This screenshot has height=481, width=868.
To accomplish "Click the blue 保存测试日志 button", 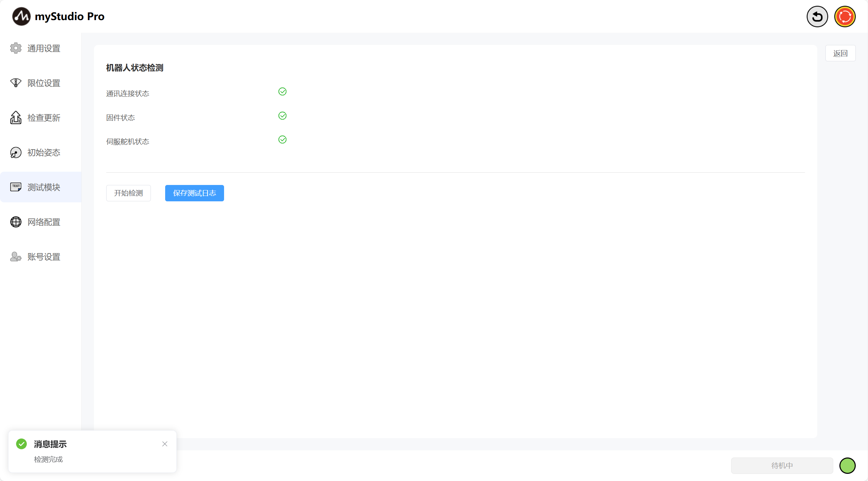I will 194,193.
